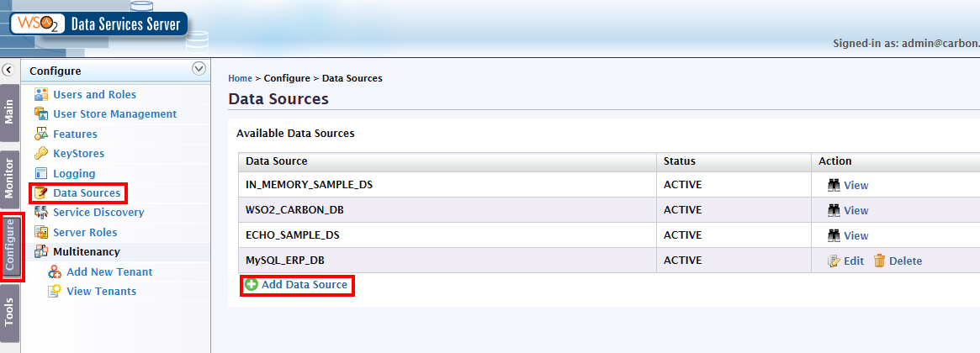This screenshot has height=353, width=980.
Task: Collapse the side menu with arrow button
Action: pyautogui.click(x=8, y=70)
